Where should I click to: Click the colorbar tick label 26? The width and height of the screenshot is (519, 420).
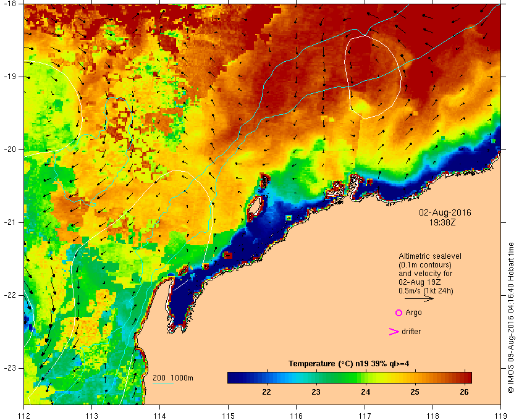pos(465,392)
